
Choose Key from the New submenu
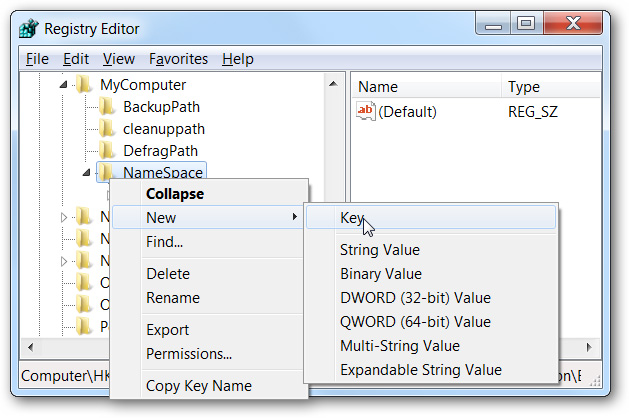(351, 218)
